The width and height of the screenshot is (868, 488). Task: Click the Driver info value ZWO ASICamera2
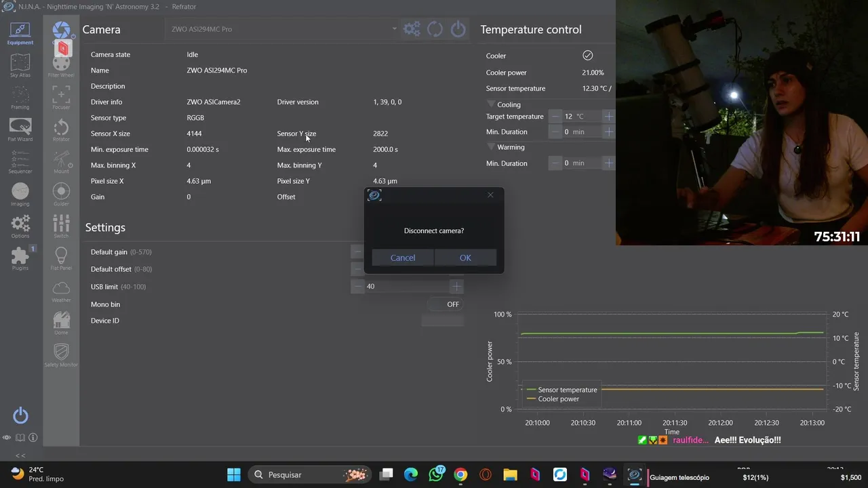pyautogui.click(x=214, y=102)
